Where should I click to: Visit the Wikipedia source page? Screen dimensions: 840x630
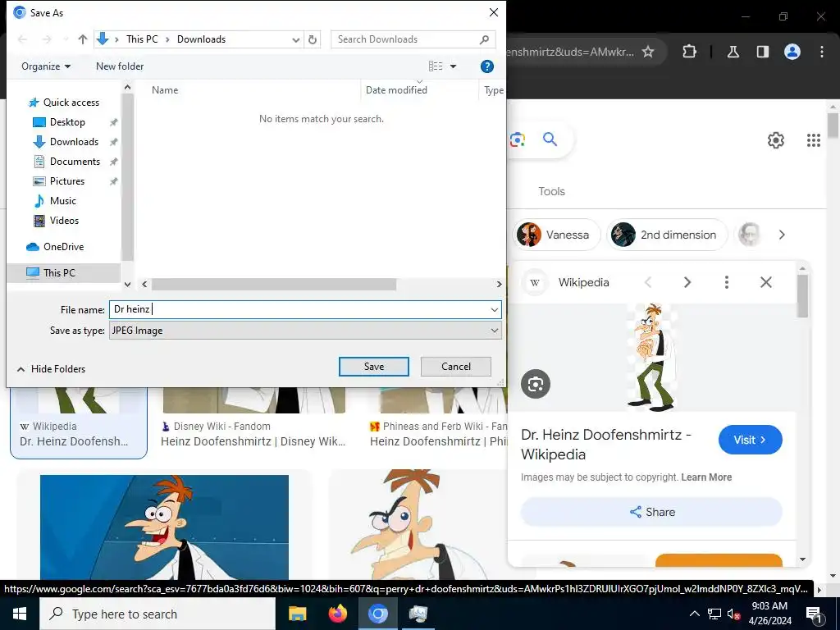[750, 440]
